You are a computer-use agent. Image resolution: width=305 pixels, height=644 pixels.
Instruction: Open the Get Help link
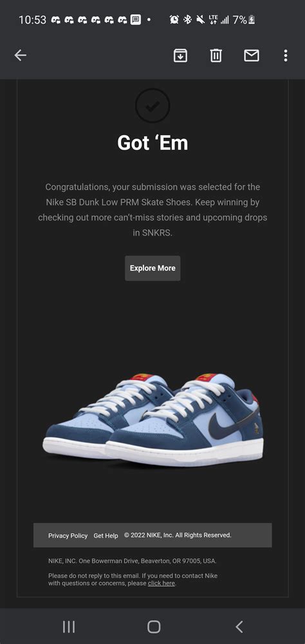[x=106, y=536]
